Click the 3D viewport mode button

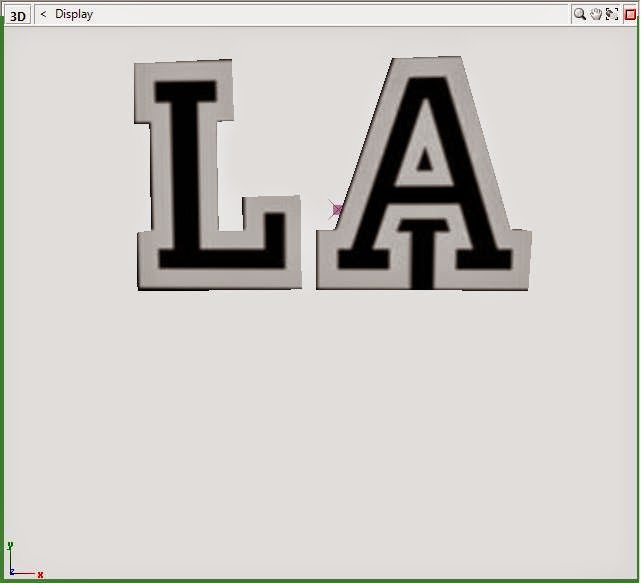tap(18, 16)
